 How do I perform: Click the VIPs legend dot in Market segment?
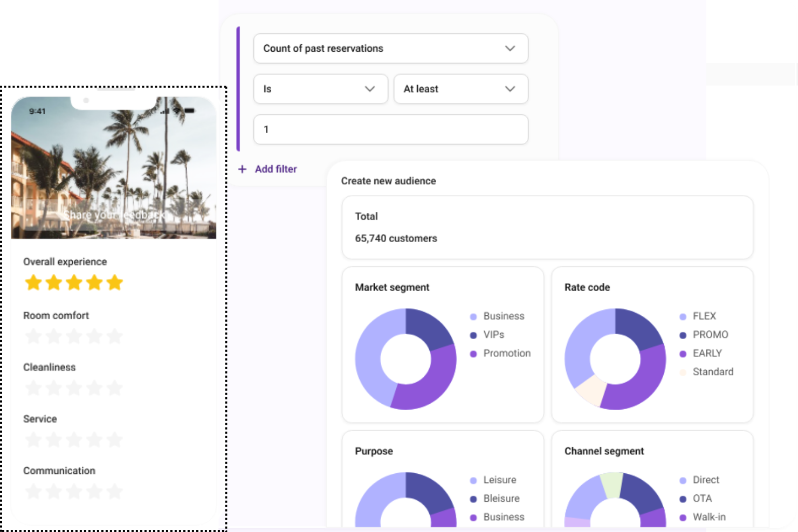coord(473,335)
